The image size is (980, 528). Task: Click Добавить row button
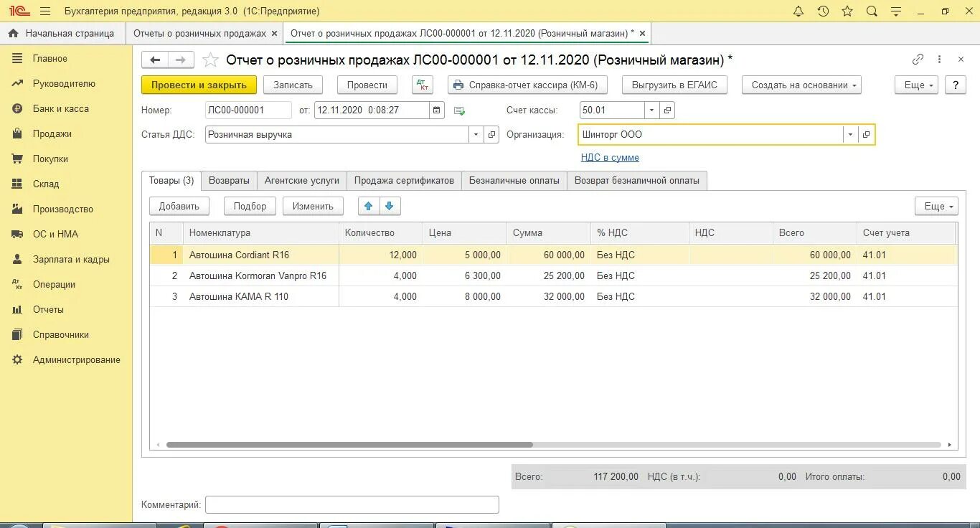179,206
